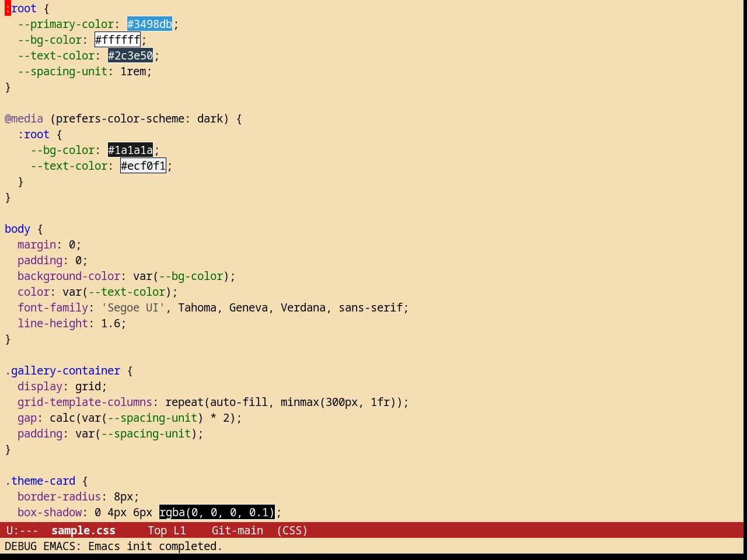Click the #3498db primary color value
The height and width of the screenshot is (560, 747).
(x=149, y=24)
